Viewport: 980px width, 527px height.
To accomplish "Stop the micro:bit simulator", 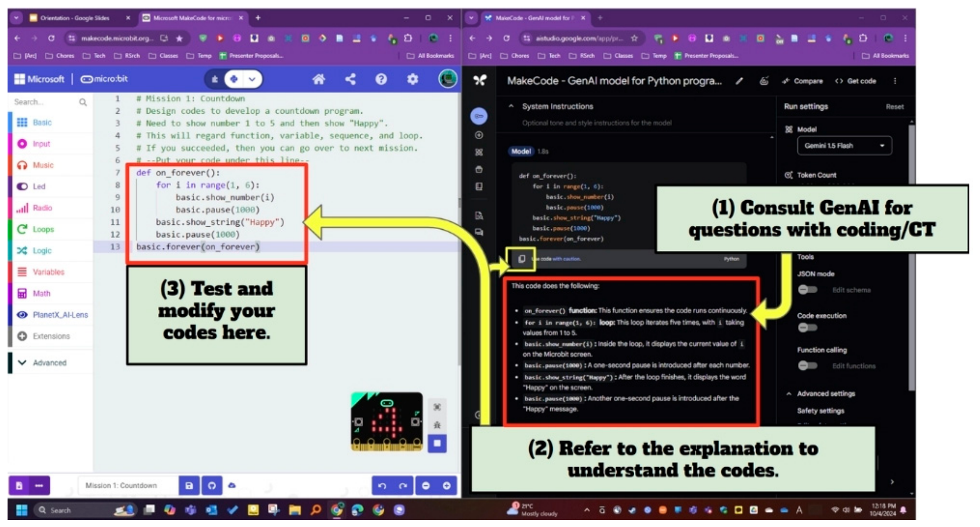I will click(437, 444).
